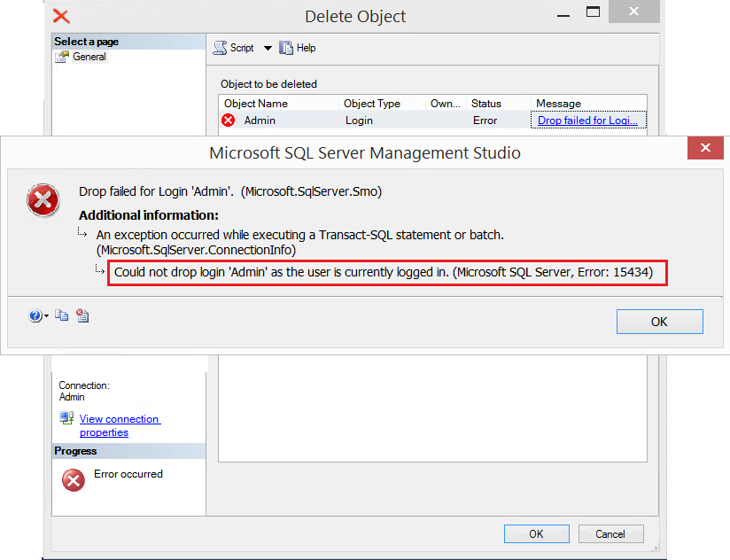
Task: Click the Message column header
Action: pyautogui.click(x=588, y=104)
